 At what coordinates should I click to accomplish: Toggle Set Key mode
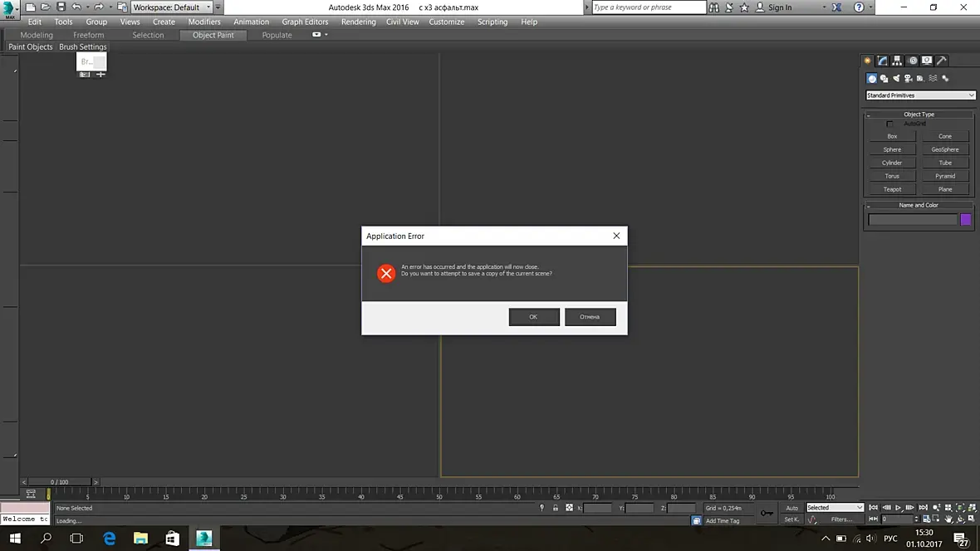[791, 519]
